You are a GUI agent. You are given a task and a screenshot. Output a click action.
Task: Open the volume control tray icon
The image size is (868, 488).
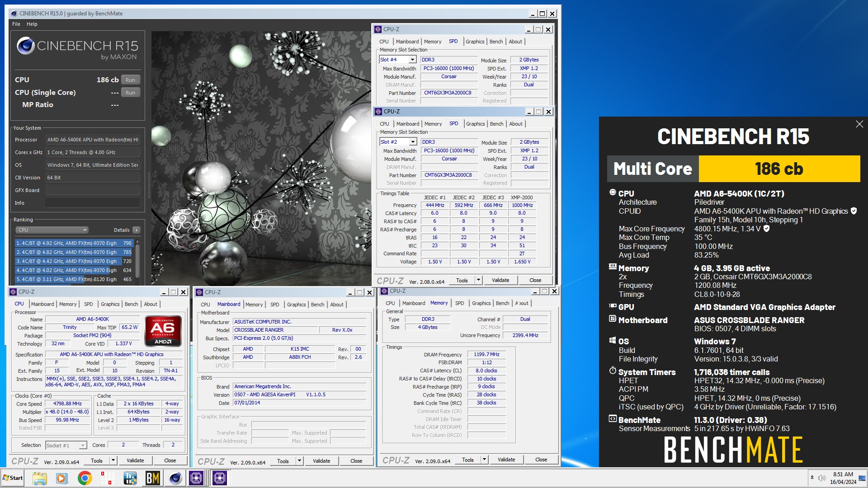coord(821,478)
